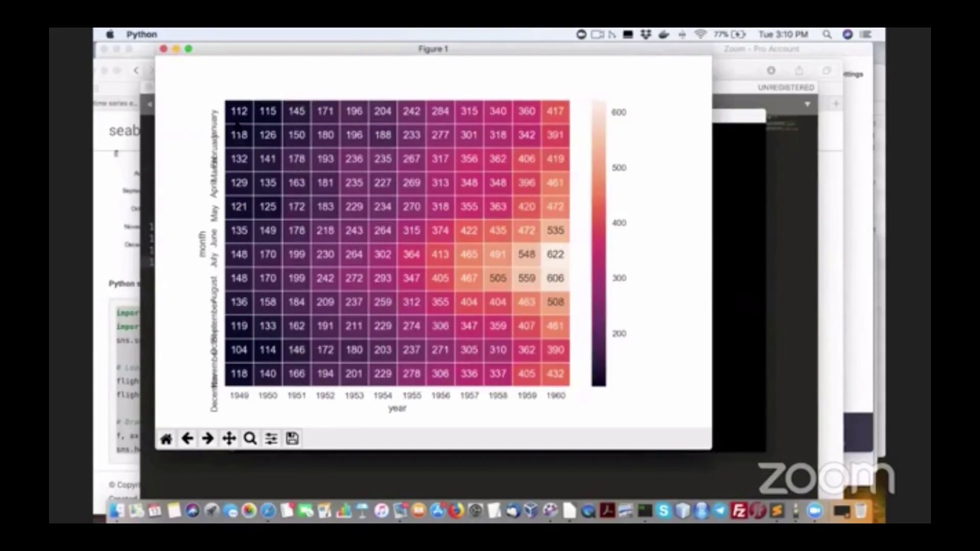Click the heatmap colorbar gradient

click(599, 243)
